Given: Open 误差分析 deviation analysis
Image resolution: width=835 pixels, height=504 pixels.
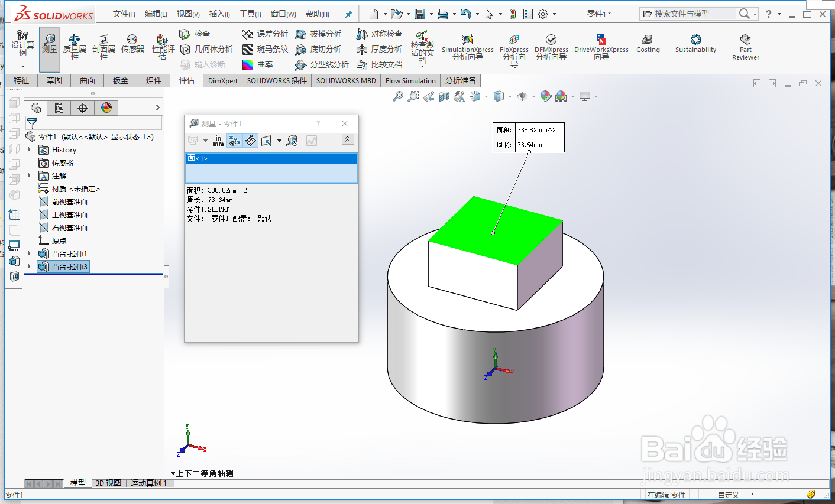Looking at the screenshot, I should pyautogui.click(x=265, y=34).
